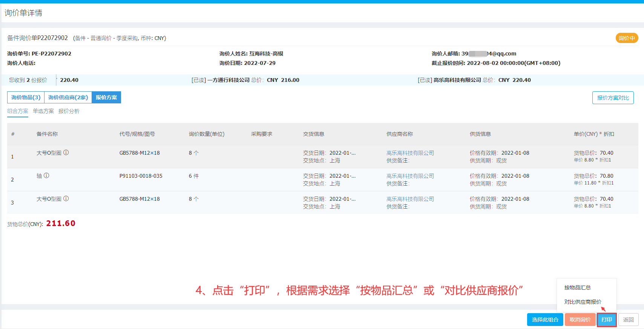Click row 2 delivery date 2022-01-...
This screenshot has height=329, width=644.
[x=342, y=176]
